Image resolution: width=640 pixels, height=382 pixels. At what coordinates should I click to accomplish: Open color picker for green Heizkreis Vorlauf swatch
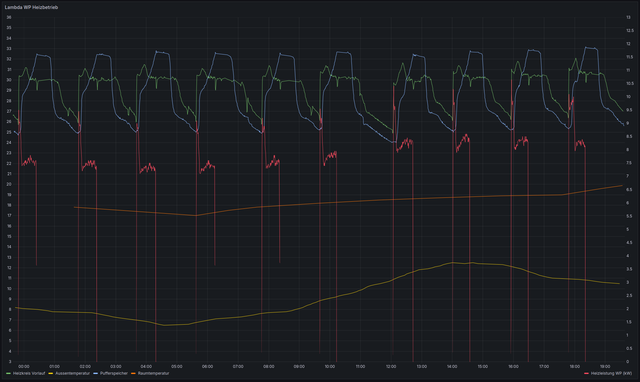[x=9, y=373]
